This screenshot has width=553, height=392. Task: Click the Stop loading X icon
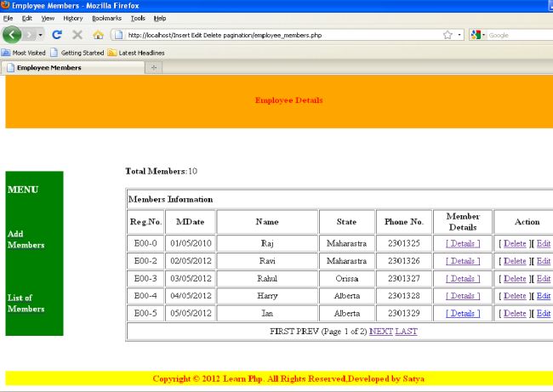pyautogui.click(x=77, y=35)
